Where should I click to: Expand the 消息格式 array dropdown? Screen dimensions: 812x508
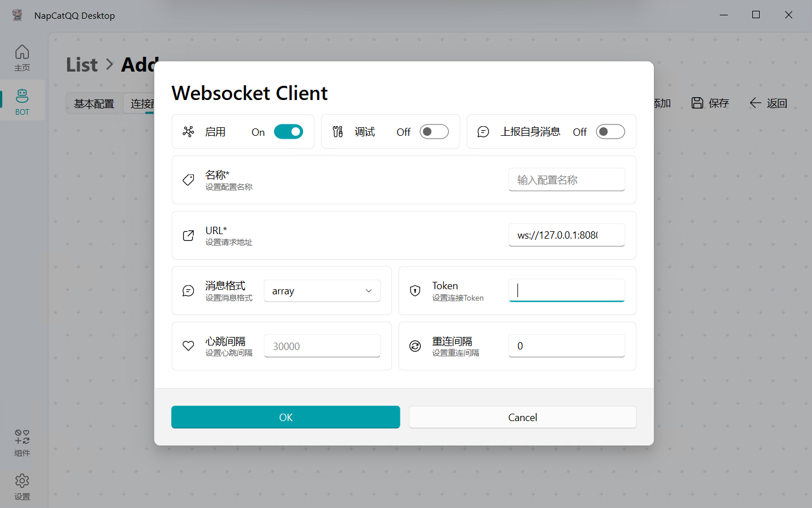[322, 291]
